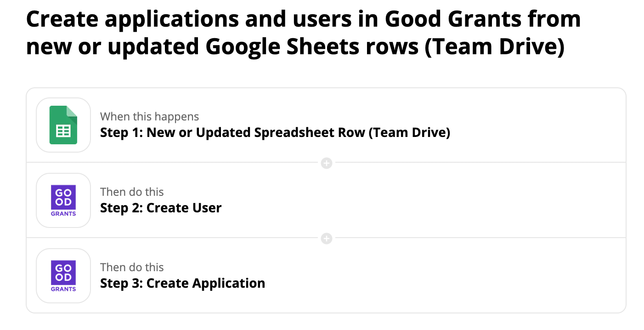Click the Good Grants icon beside Create Application
Image resolution: width=644 pixels, height=330 pixels.
click(x=63, y=275)
